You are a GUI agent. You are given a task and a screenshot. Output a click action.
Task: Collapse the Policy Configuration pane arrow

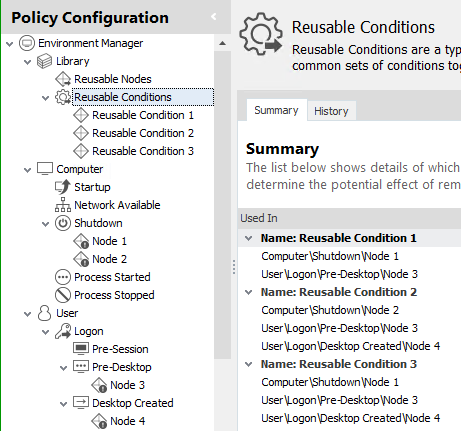coord(214,16)
